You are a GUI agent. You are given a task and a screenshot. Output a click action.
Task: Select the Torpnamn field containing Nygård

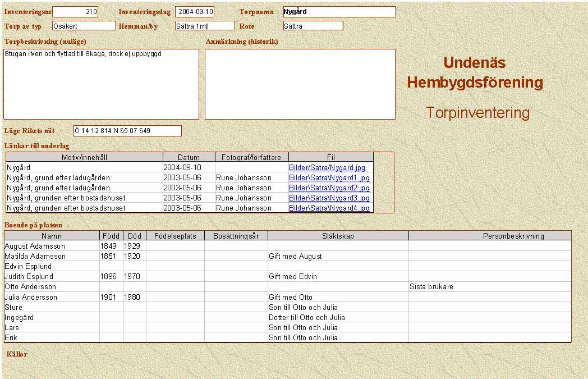coord(339,12)
